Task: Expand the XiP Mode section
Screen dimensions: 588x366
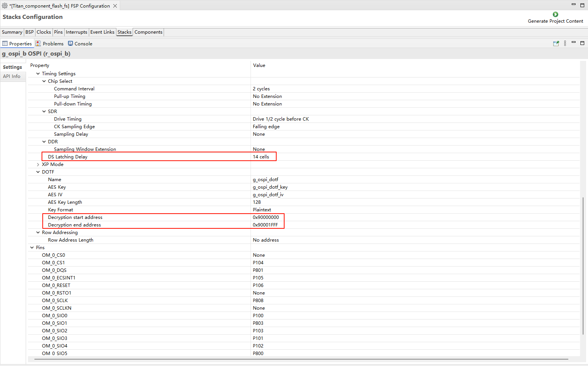Action: tap(38, 164)
